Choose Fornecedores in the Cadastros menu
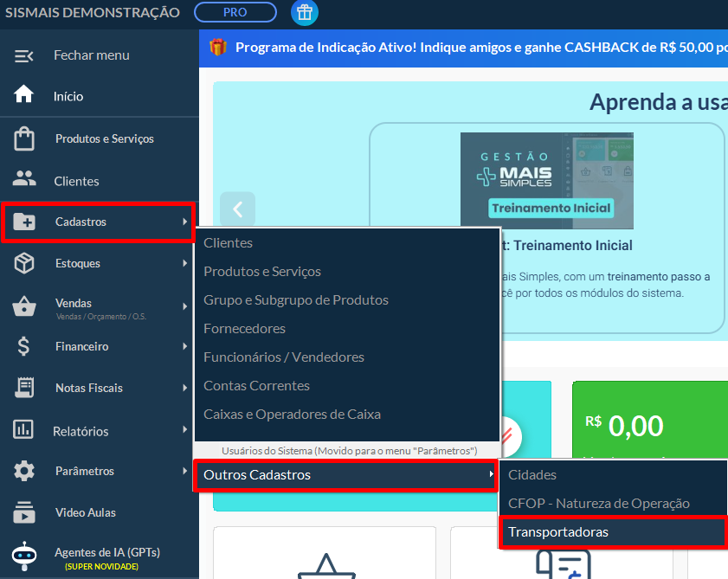This screenshot has height=579, width=728. click(244, 329)
